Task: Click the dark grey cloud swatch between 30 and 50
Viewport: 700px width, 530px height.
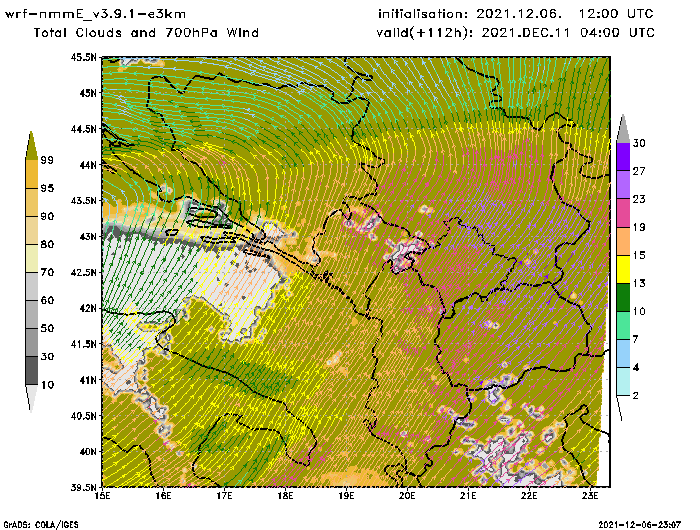Action: 32,342
